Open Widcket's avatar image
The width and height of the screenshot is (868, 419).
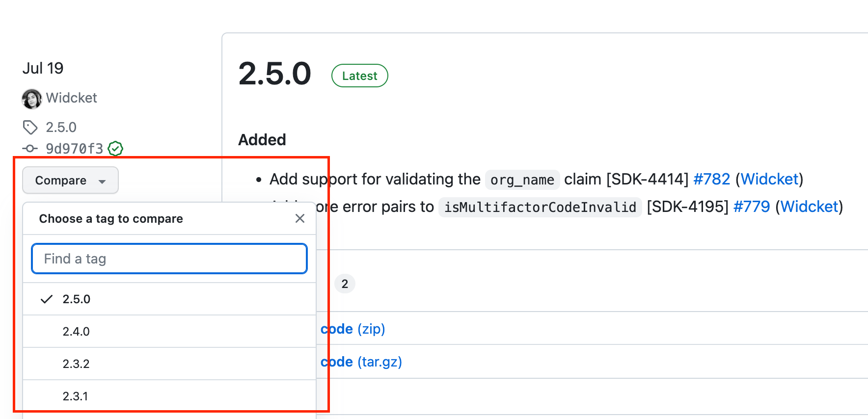pyautogui.click(x=32, y=99)
